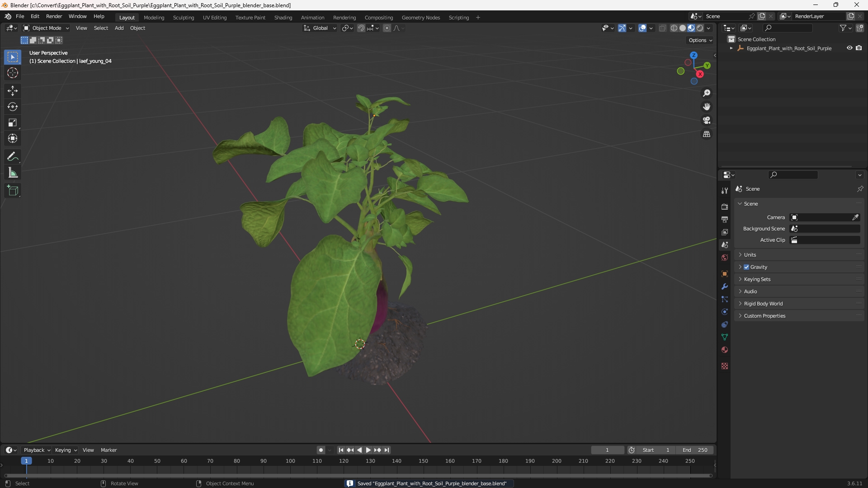Open the View Layer properties tab
The height and width of the screenshot is (488, 868).
(x=725, y=232)
